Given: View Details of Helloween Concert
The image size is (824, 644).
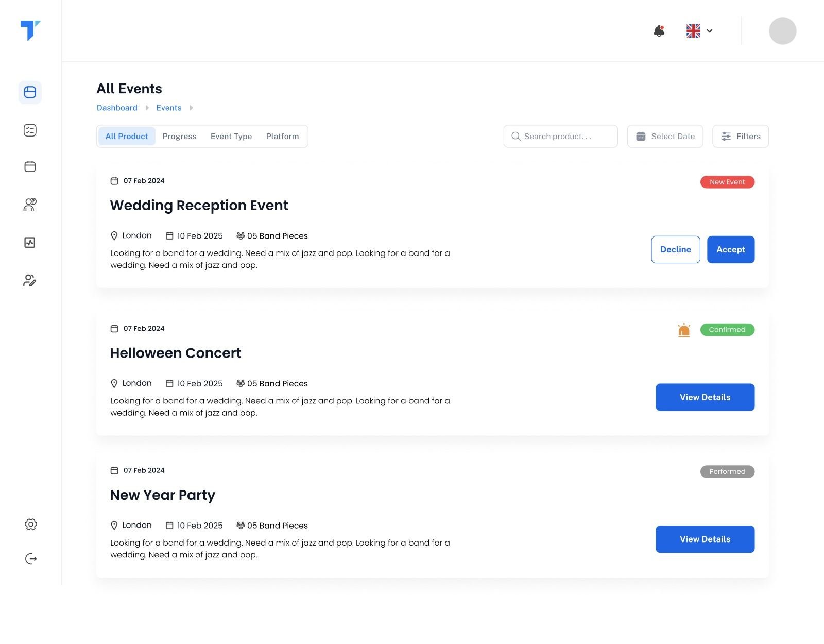Looking at the screenshot, I should coord(705,397).
